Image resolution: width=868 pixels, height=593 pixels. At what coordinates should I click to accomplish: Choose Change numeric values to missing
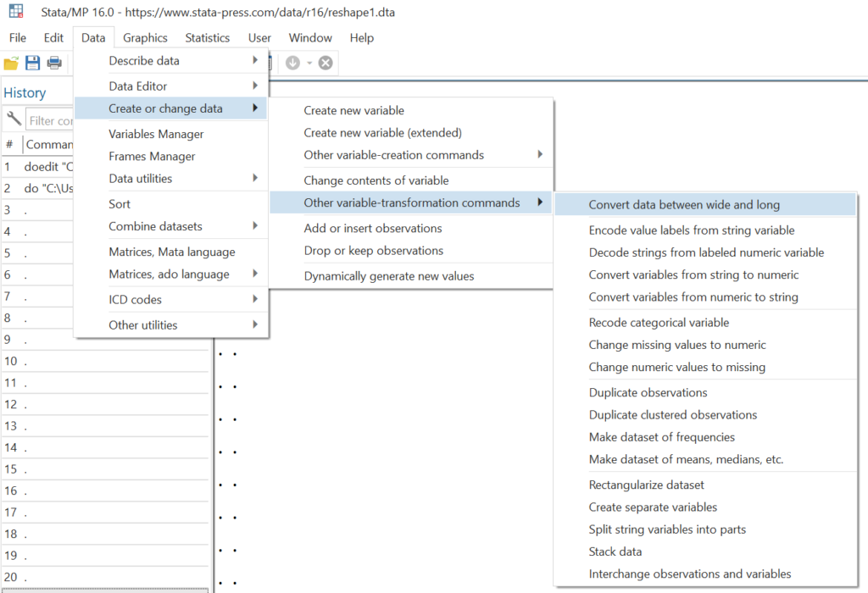tap(705, 368)
